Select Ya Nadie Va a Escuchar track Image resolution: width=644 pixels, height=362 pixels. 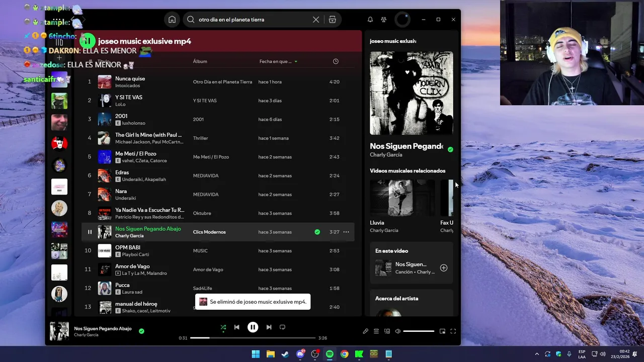(x=149, y=210)
